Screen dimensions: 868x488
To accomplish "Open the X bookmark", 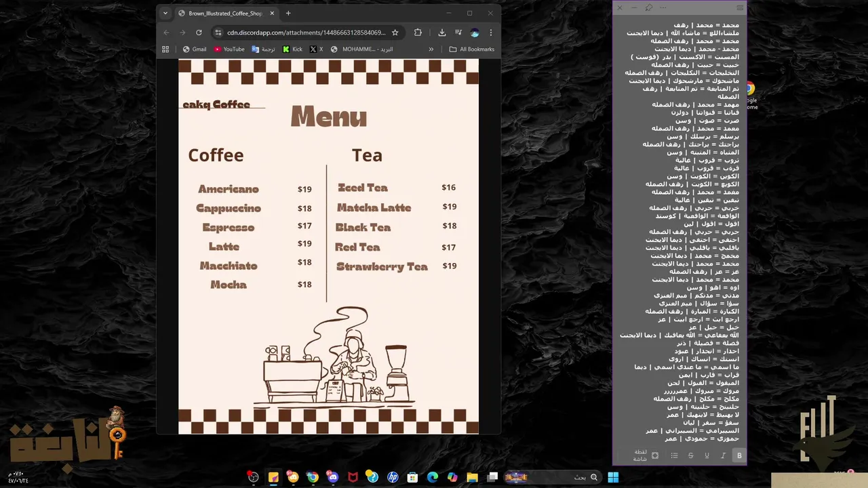I will pos(316,49).
